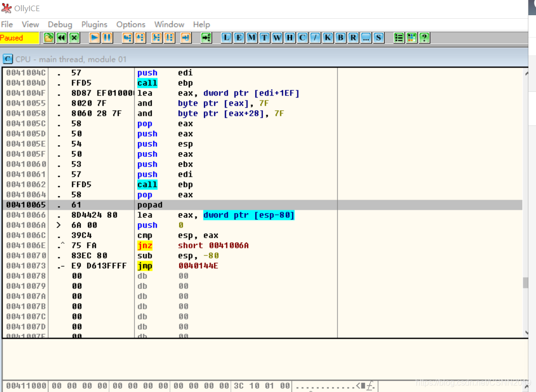Open References window with R button
This screenshot has height=392, width=536.
[353, 38]
